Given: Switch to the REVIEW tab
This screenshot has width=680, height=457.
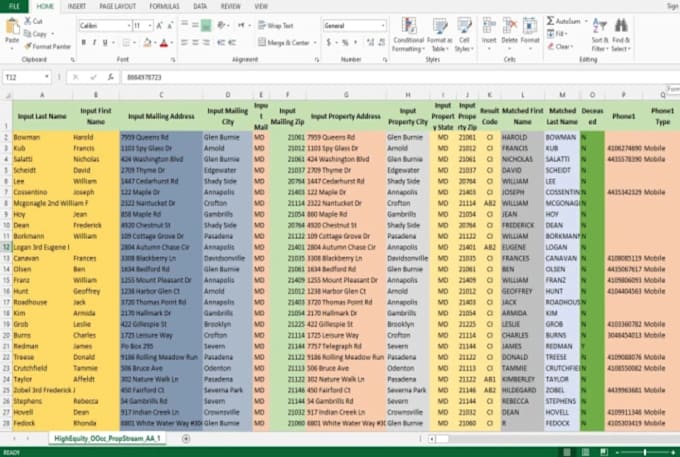Looking at the screenshot, I should pyautogui.click(x=231, y=6).
